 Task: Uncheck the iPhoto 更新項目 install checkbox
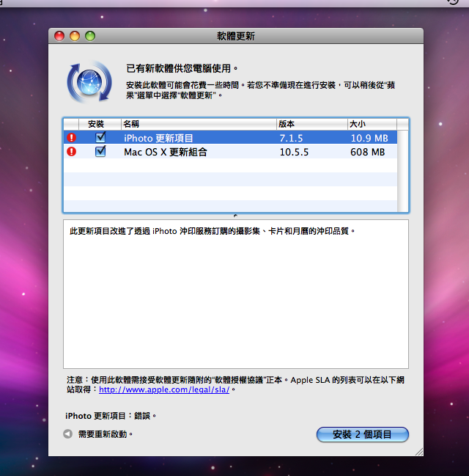[x=100, y=137]
